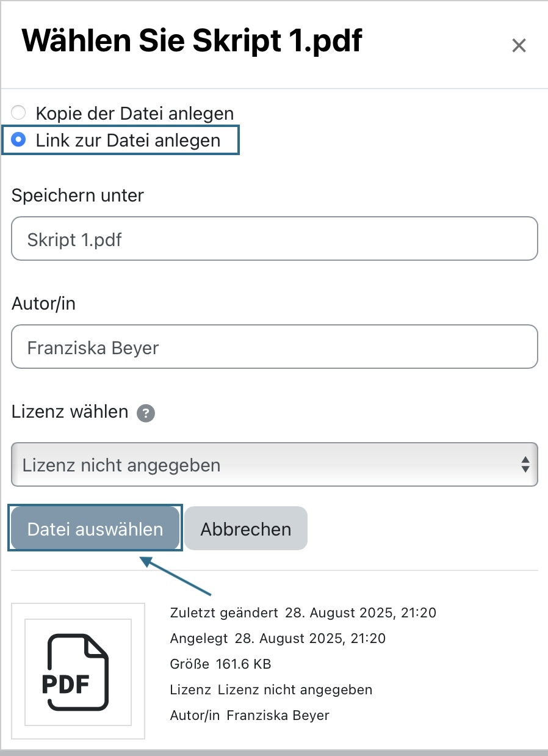Click the up-down arrows of license select
548x756 pixels.
[x=525, y=465]
